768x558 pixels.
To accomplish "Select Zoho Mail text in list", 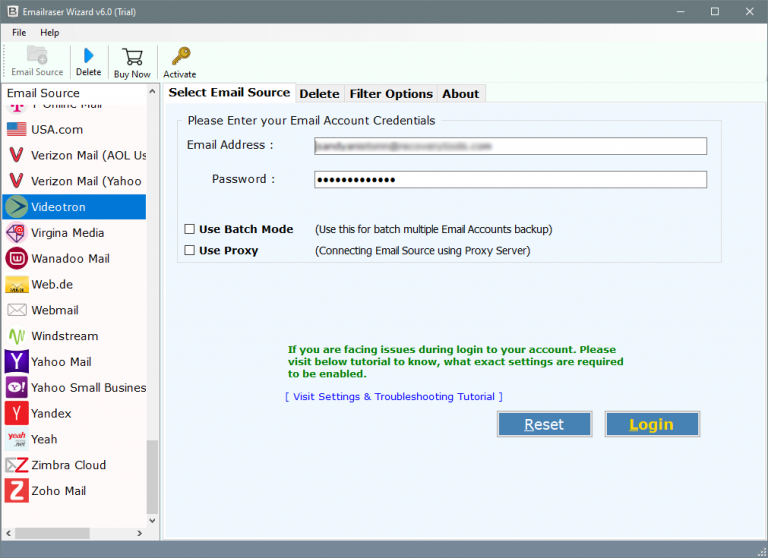I will coord(59,491).
